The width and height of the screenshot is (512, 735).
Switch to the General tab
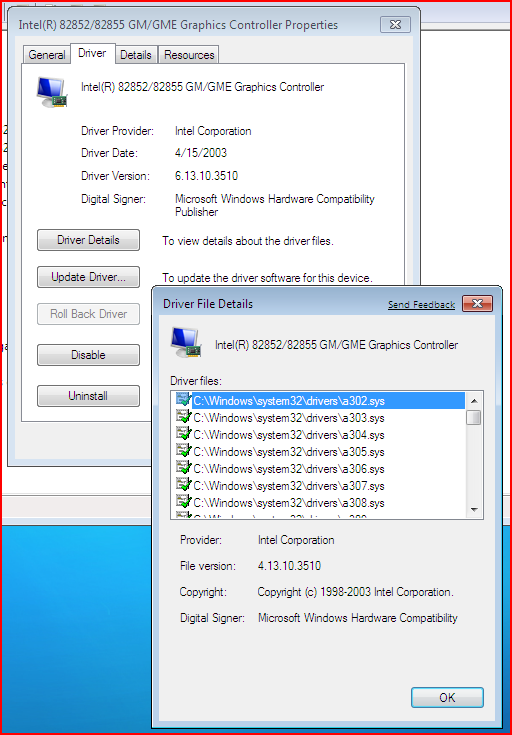pyautogui.click(x=46, y=55)
